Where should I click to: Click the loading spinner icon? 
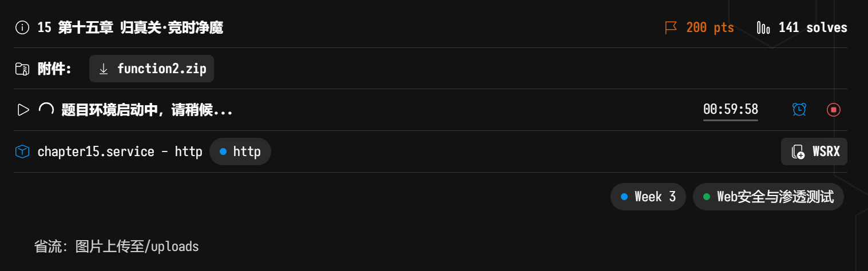(46, 110)
